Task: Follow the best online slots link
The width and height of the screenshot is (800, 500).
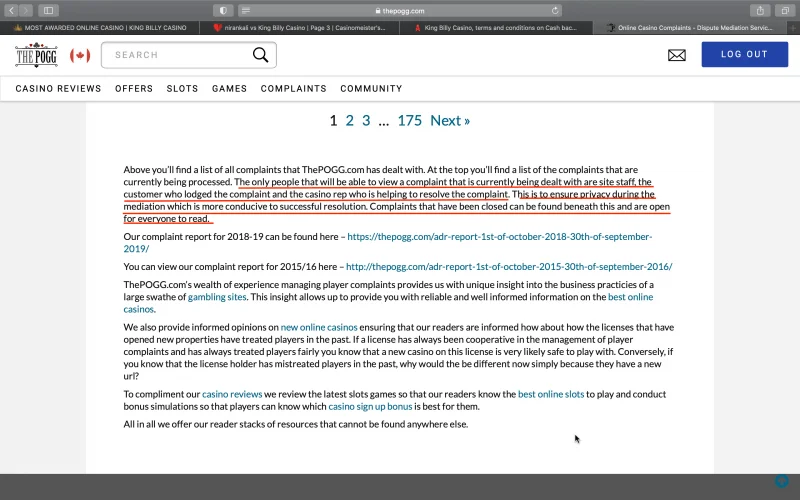Action: coord(551,394)
